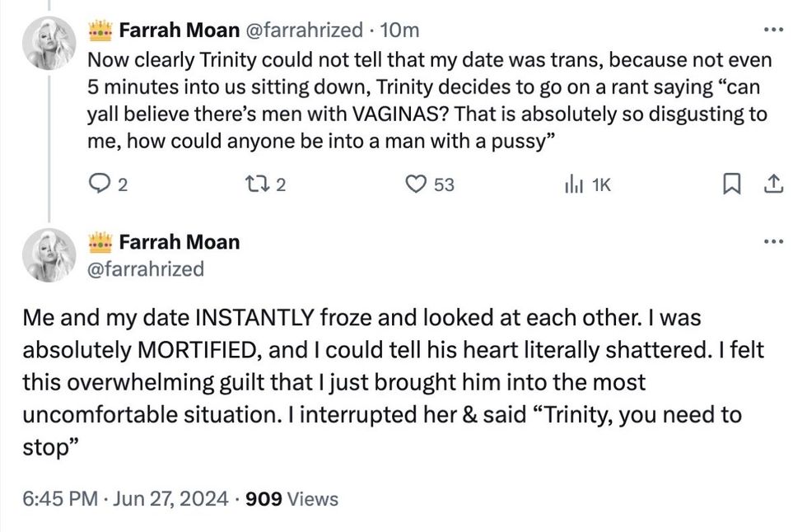The width and height of the screenshot is (807, 532).
Task: Open more options on the second tweet
Action: 772,240
